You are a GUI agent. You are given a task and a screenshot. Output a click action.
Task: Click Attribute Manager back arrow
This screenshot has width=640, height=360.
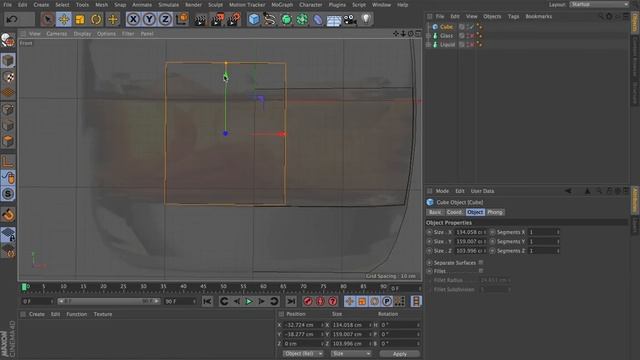click(568, 191)
